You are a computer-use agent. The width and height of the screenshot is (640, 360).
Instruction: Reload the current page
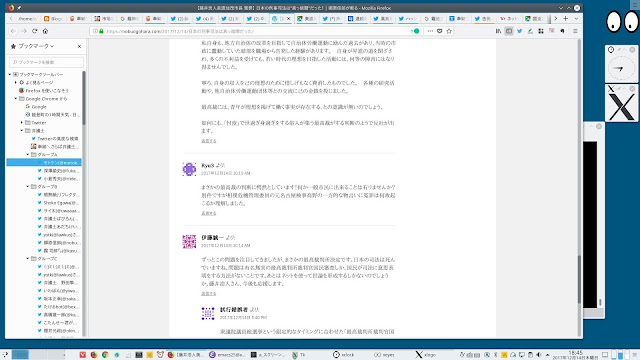[35, 31]
